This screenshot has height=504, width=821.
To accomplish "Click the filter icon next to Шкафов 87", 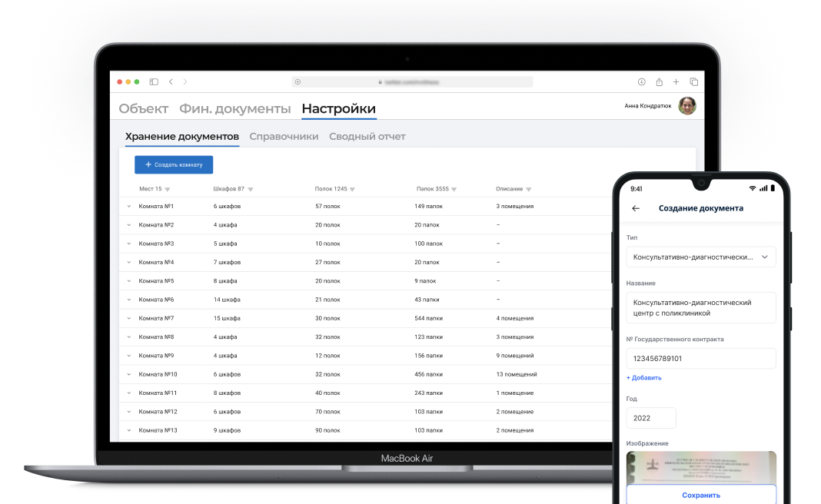I will click(251, 189).
